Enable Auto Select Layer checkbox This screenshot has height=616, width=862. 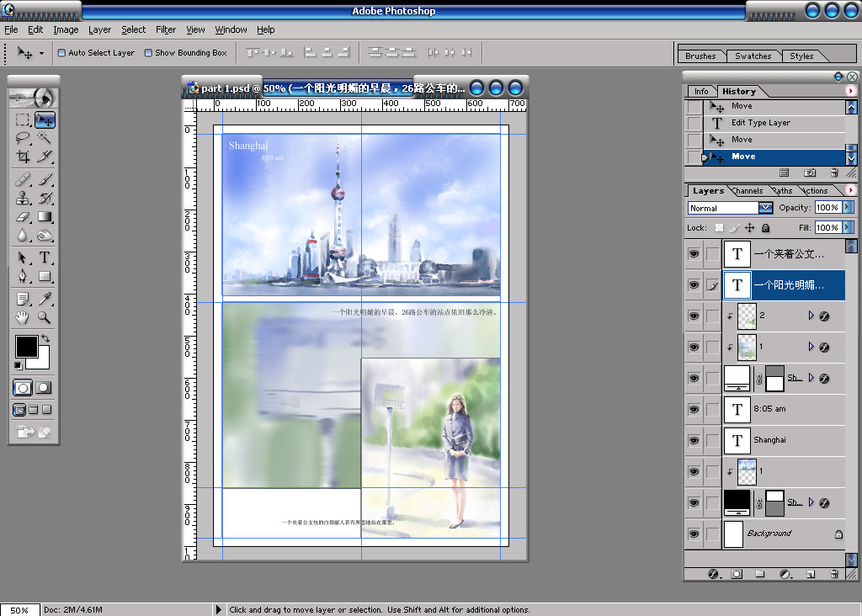(61, 53)
